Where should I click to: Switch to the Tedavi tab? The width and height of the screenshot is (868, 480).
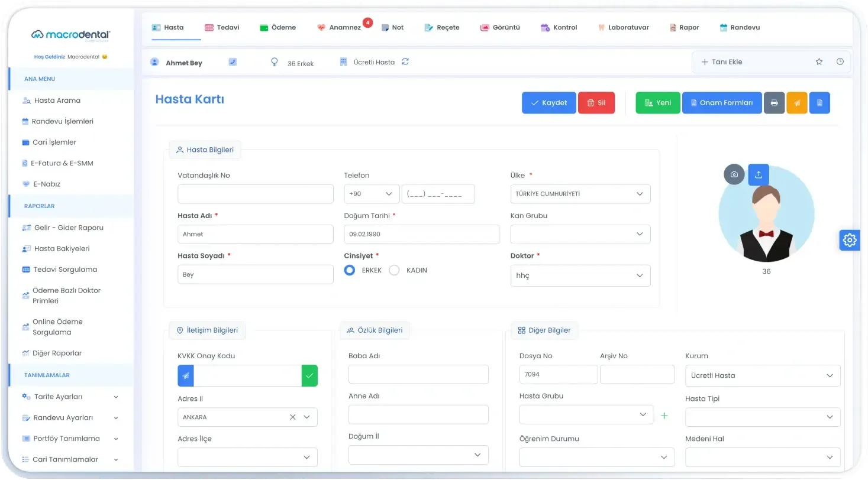click(222, 27)
